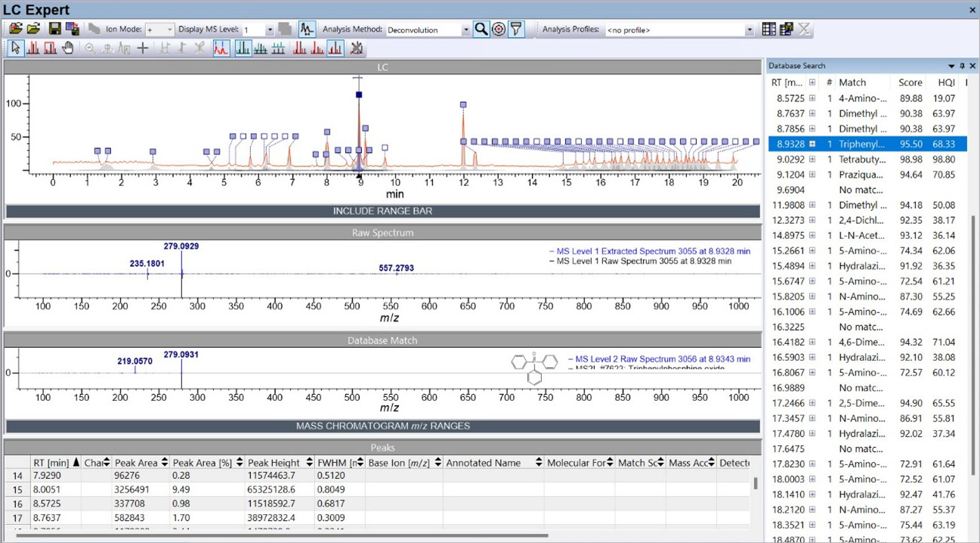This screenshot has width=980, height=543.
Task: Select the hand pan tool
Action: (x=68, y=48)
